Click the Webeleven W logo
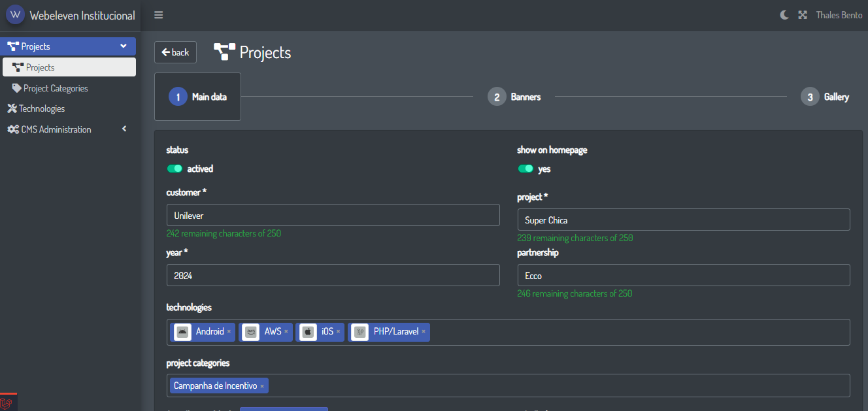This screenshot has width=868, height=411. click(x=15, y=14)
